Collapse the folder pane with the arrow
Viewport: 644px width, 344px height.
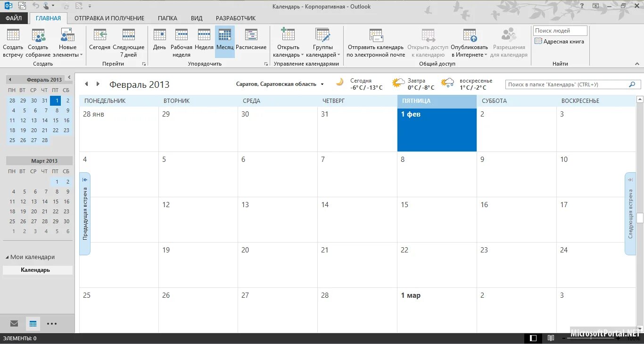click(x=69, y=77)
